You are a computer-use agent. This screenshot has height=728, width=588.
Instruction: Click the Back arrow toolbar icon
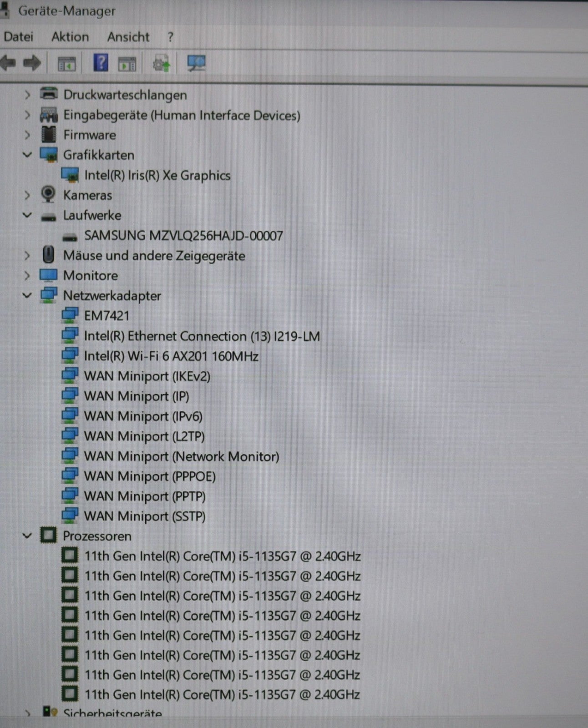(8, 63)
